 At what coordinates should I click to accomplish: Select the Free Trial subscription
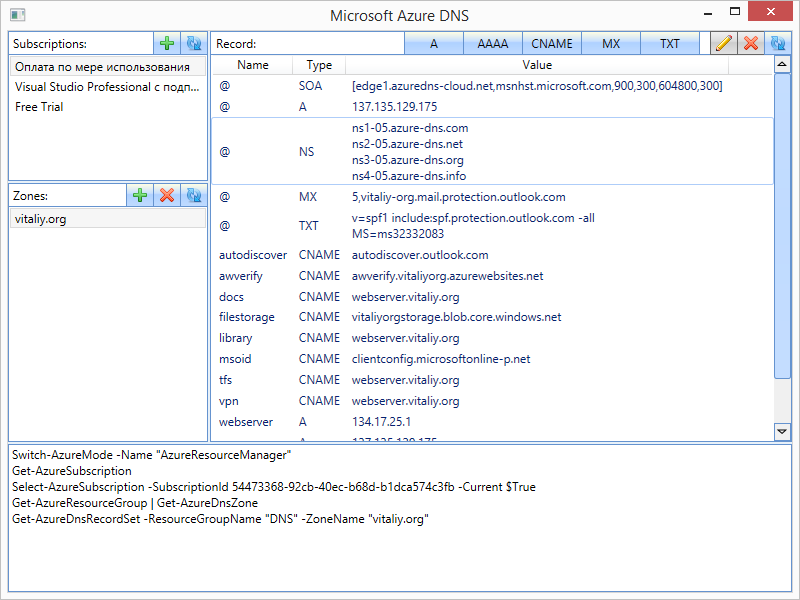[39, 107]
